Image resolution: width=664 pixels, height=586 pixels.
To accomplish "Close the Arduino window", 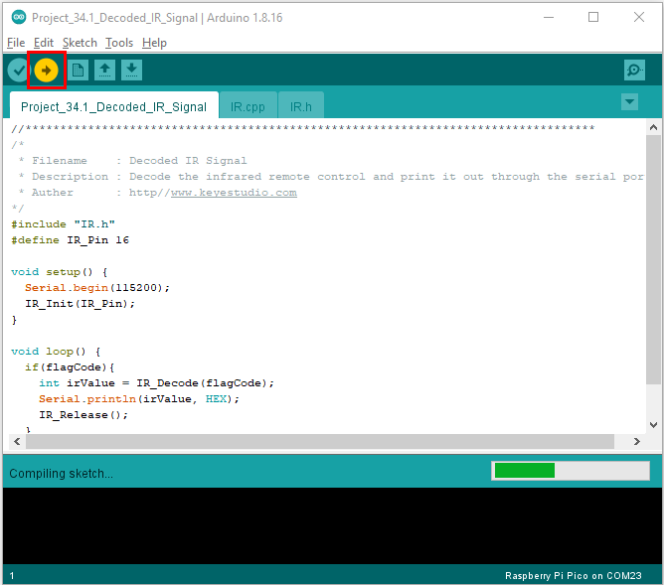I will pos(639,17).
